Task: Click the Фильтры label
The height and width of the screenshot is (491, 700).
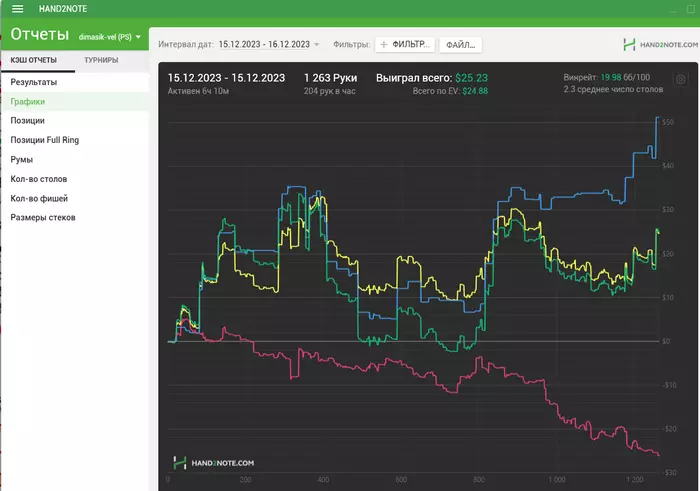Action: [x=351, y=44]
